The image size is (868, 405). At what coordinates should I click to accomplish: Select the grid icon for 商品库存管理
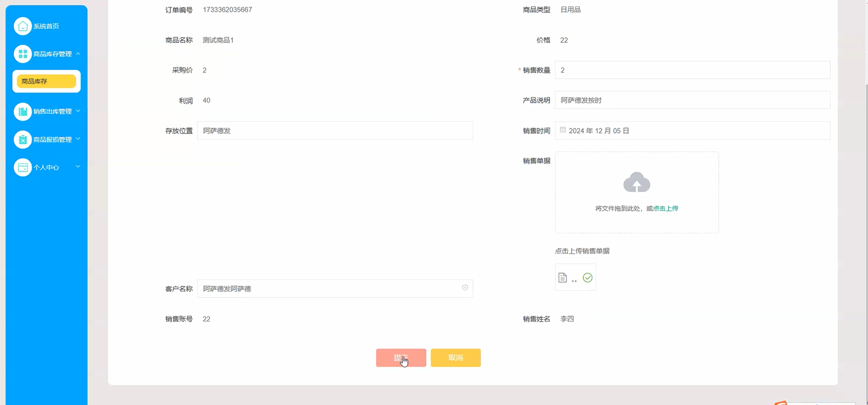pos(23,54)
